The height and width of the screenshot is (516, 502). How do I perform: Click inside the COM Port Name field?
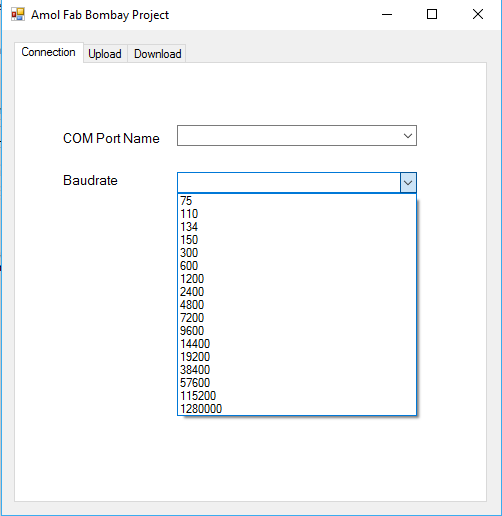[297, 136]
